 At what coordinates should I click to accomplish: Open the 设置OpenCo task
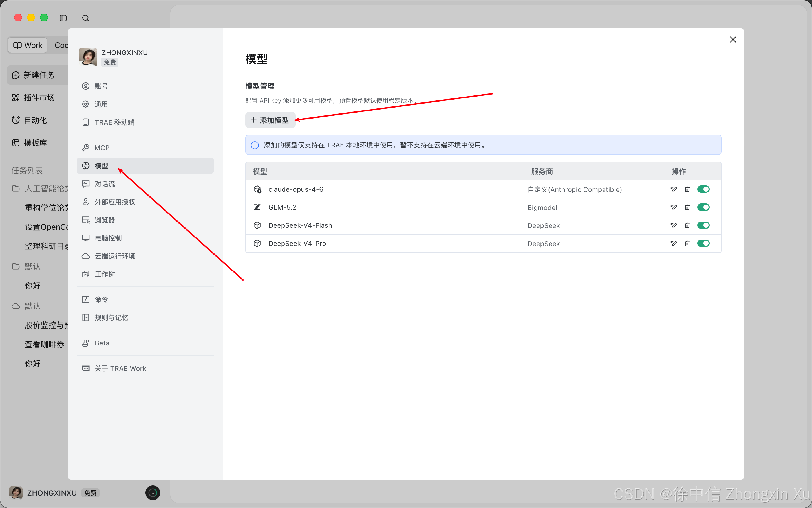point(47,227)
